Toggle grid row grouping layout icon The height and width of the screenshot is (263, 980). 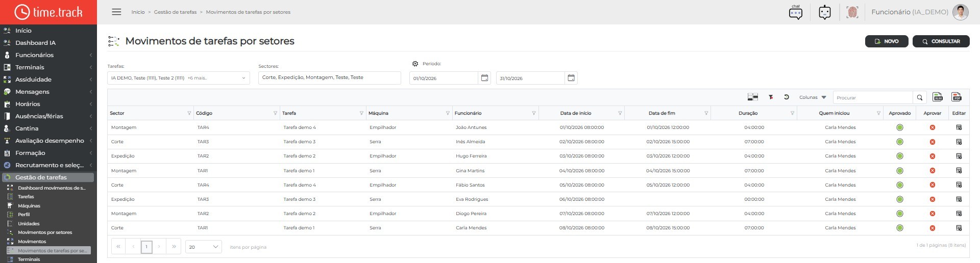click(752, 97)
